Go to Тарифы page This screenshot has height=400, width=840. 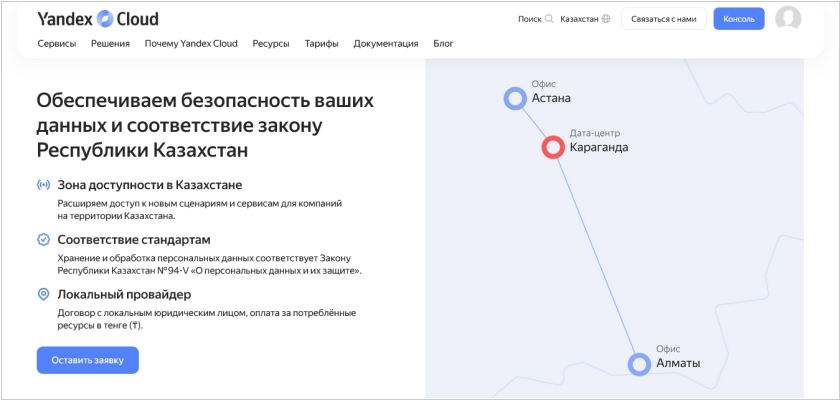(321, 43)
